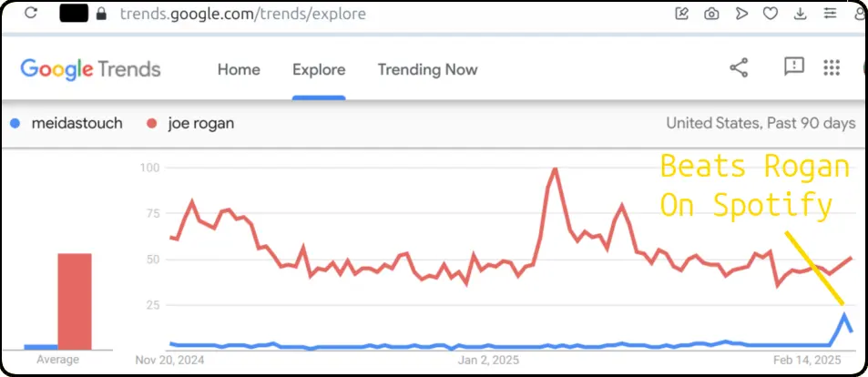Take a snapshot with the camera icon

[711, 14]
